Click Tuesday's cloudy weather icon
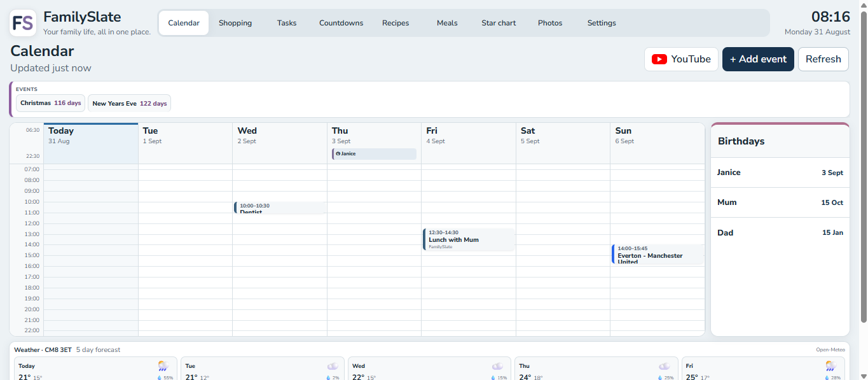868x380 pixels. tap(333, 366)
